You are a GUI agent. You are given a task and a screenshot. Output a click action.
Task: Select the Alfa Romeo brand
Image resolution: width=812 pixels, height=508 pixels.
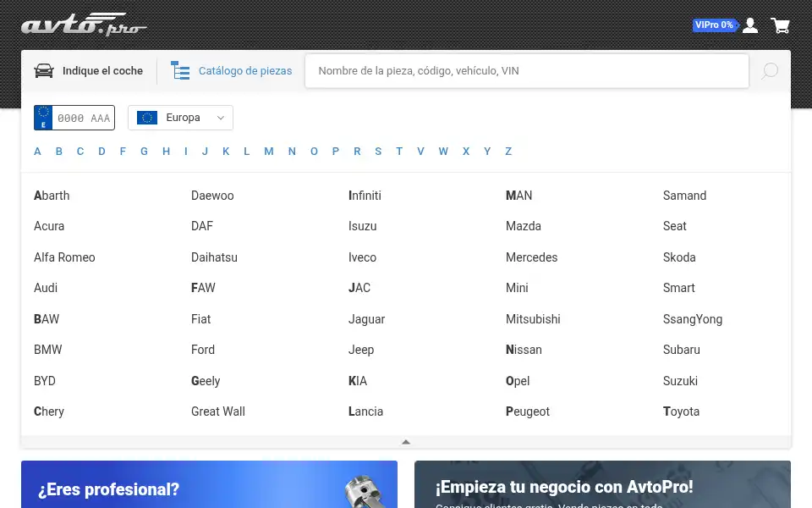tap(65, 257)
